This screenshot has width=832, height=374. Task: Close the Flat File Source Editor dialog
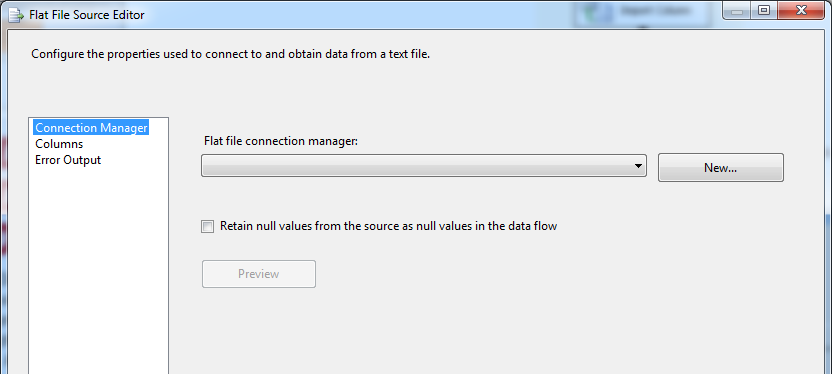coord(801,11)
